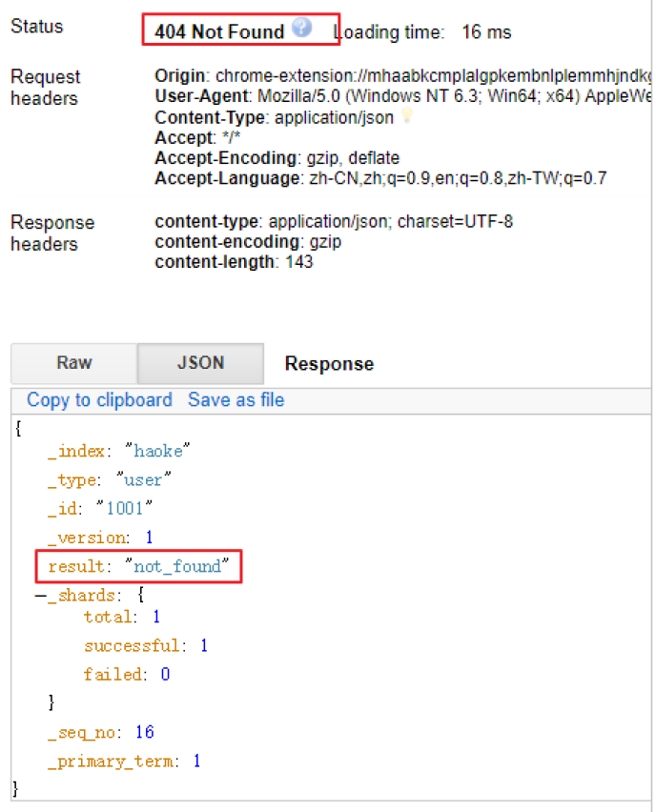Click the Save as file link
This screenshot has height=812, width=656.
pos(236,400)
